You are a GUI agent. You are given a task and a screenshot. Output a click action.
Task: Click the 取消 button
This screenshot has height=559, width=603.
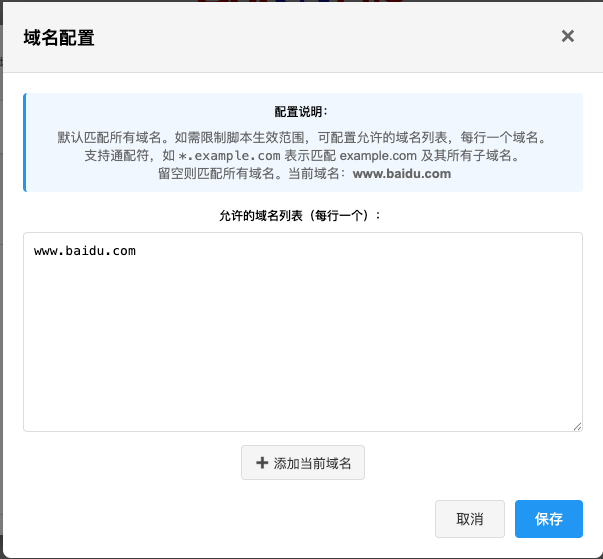click(469, 519)
